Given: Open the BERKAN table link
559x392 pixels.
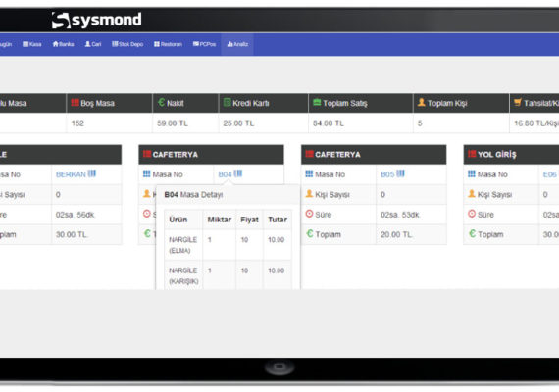Looking at the screenshot, I should 71,174.
